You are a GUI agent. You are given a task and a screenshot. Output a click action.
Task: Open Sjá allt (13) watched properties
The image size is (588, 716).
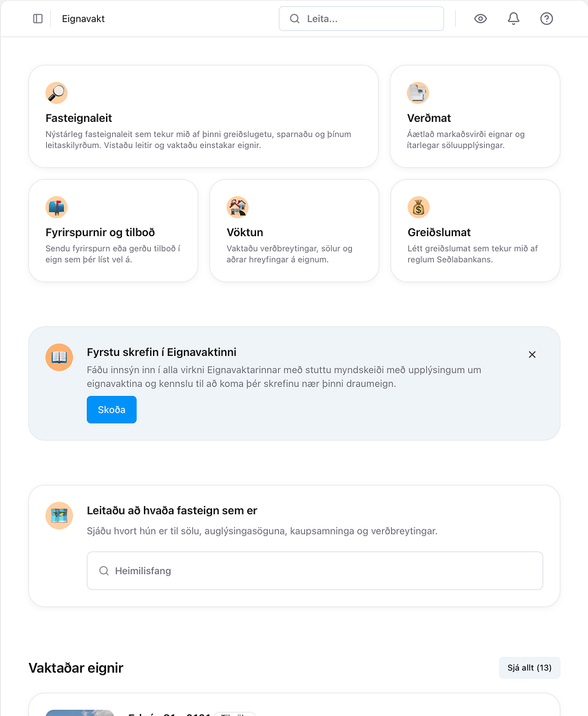(529, 668)
